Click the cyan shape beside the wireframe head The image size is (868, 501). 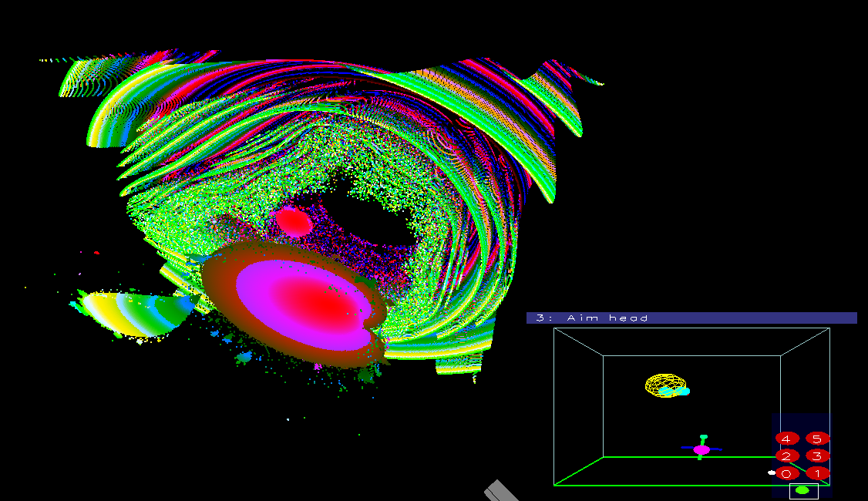(682, 392)
